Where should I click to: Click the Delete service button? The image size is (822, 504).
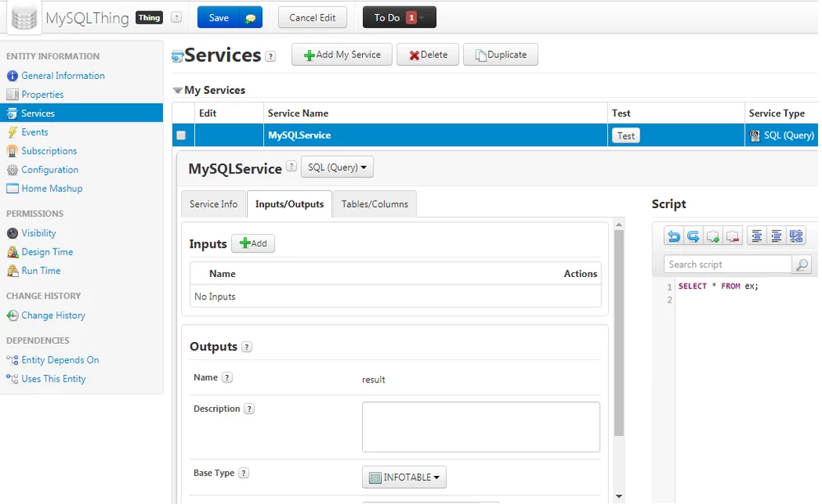point(428,54)
